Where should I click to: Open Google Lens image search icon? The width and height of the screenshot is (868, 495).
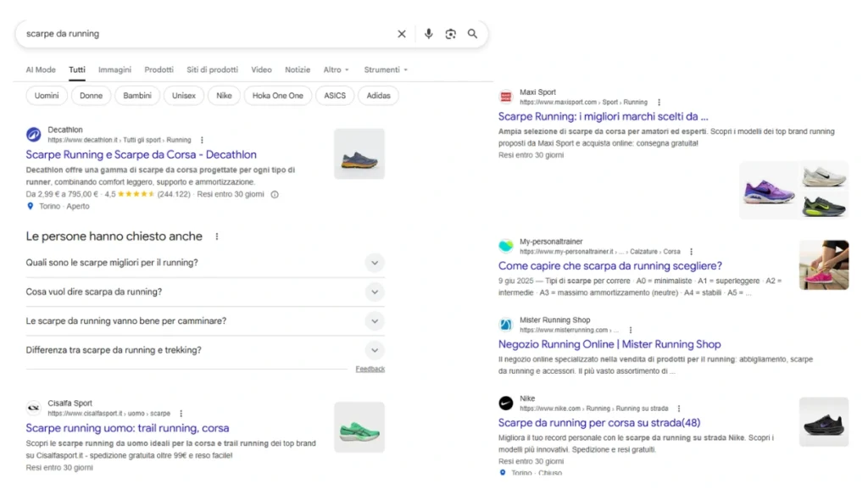[450, 34]
